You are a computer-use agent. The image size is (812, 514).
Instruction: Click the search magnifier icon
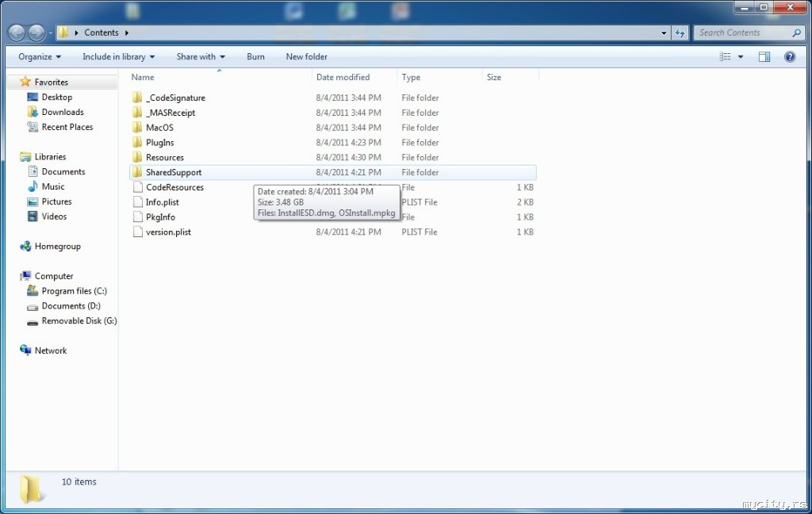(x=796, y=33)
